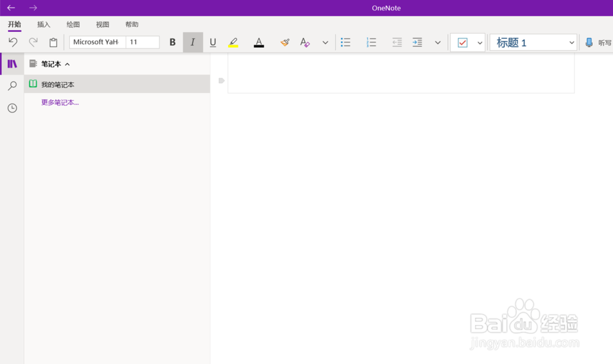Toggle underline formatting
This screenshot has width=613, height=364.
[213, 42]
